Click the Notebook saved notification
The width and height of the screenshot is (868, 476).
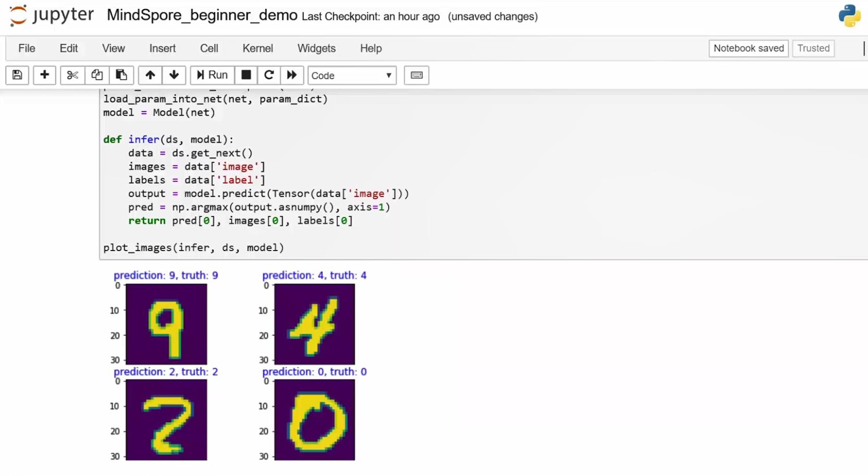749,48
